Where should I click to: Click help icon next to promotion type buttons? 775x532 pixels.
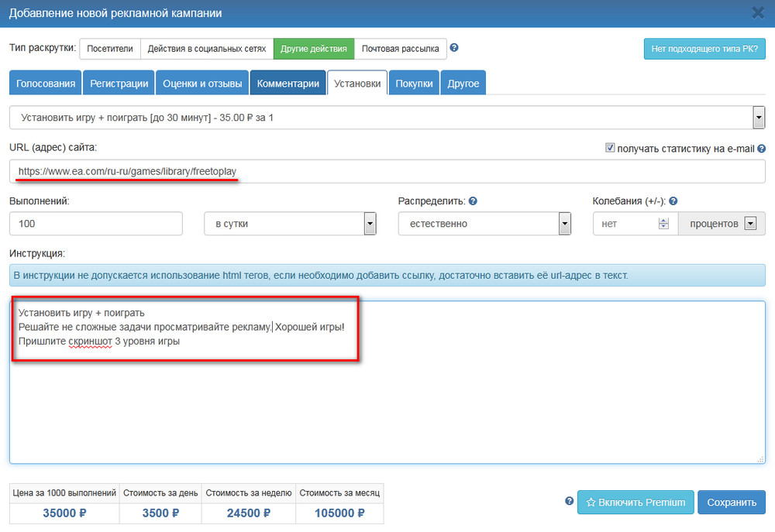pos(454,48)
